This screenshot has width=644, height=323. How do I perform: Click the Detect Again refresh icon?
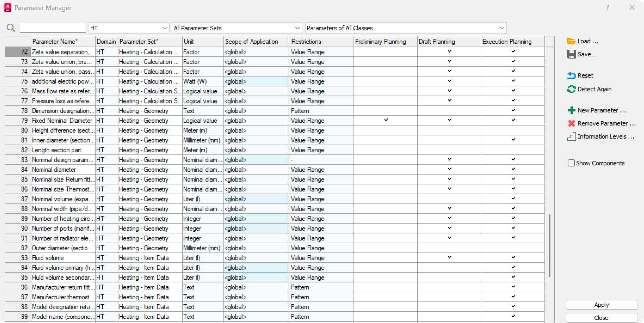pyautogui.click(x=571, y=89)
